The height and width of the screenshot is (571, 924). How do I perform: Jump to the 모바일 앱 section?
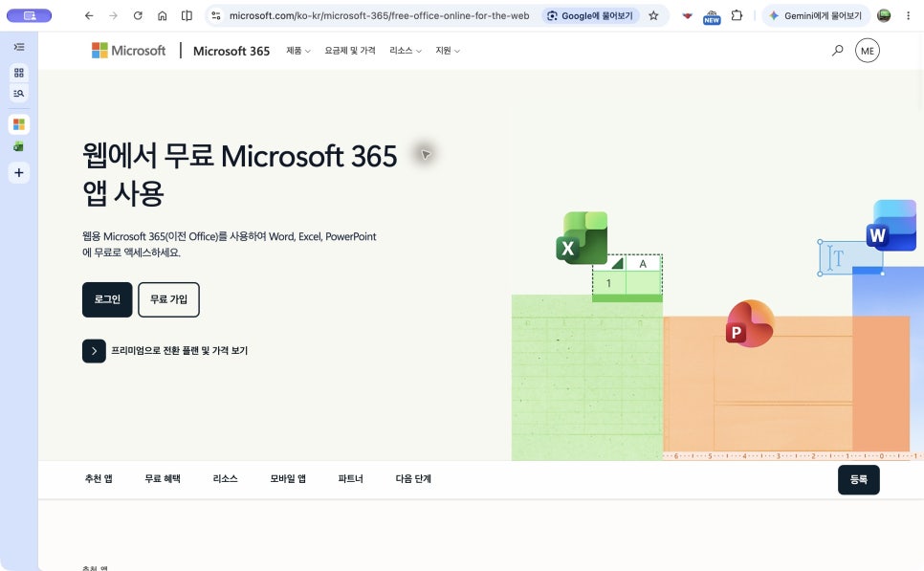[x=288, y=478]
